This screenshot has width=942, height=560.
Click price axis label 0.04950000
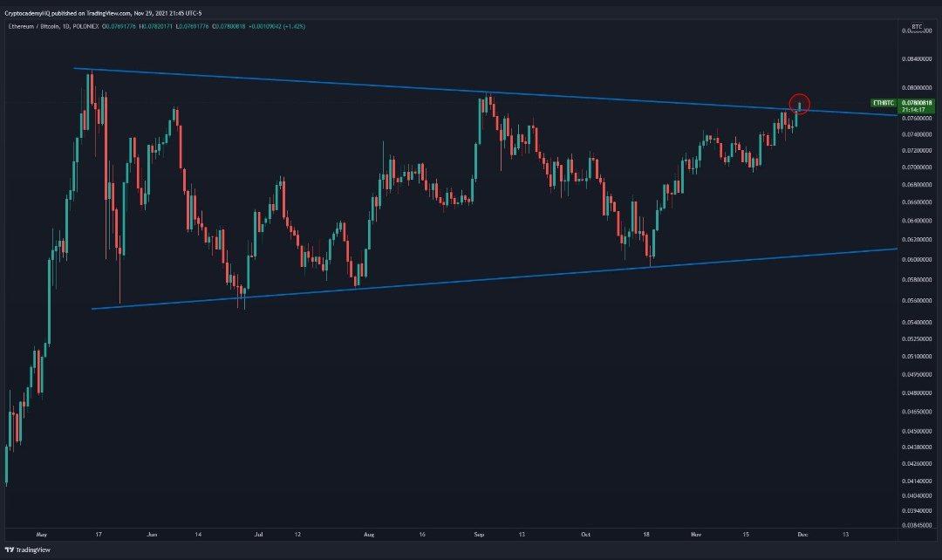coord(917,374)
